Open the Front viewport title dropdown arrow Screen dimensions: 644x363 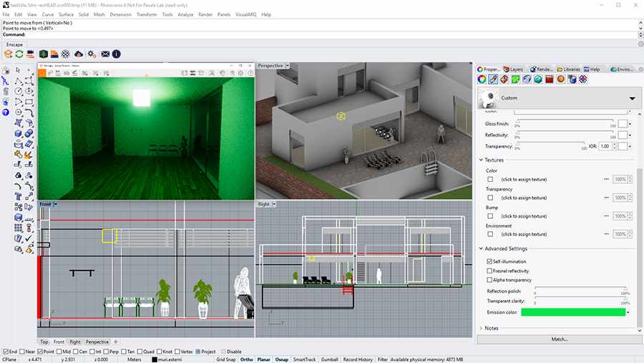[55, 204]
